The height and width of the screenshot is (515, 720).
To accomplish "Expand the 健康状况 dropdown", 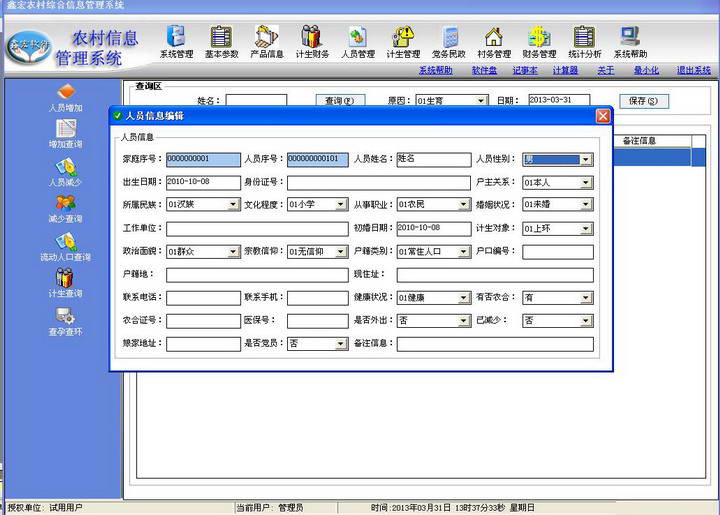I will click(x=464, y=298).
